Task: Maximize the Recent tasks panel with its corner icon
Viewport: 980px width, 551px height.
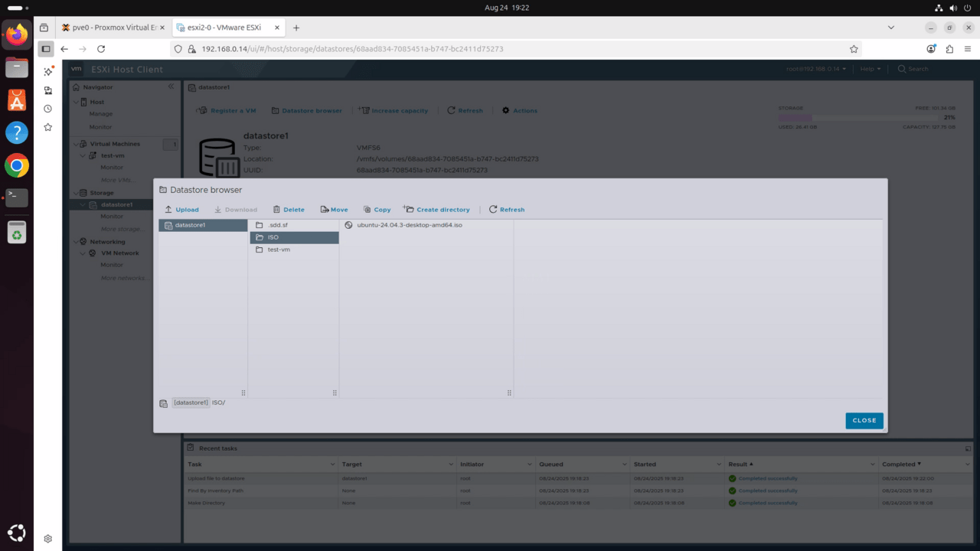Action: (968, 448)
